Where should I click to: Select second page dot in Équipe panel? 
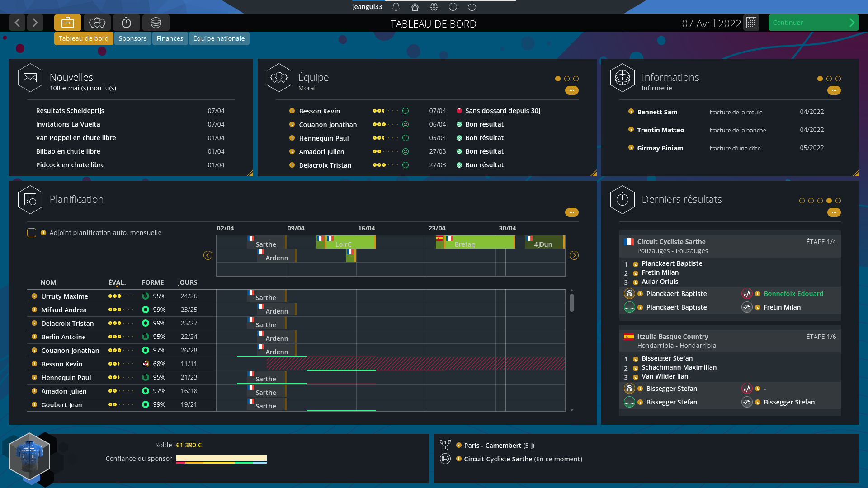point(567,79)
